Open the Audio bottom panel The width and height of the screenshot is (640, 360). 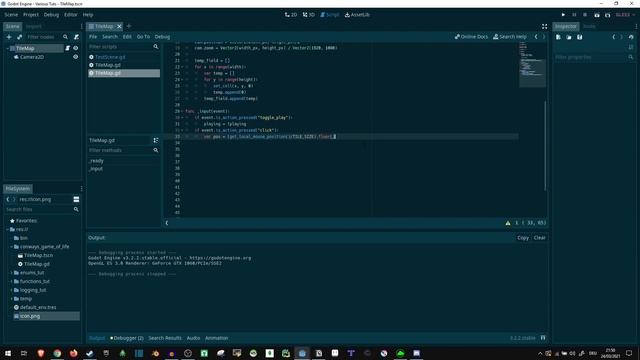point(193,338)
